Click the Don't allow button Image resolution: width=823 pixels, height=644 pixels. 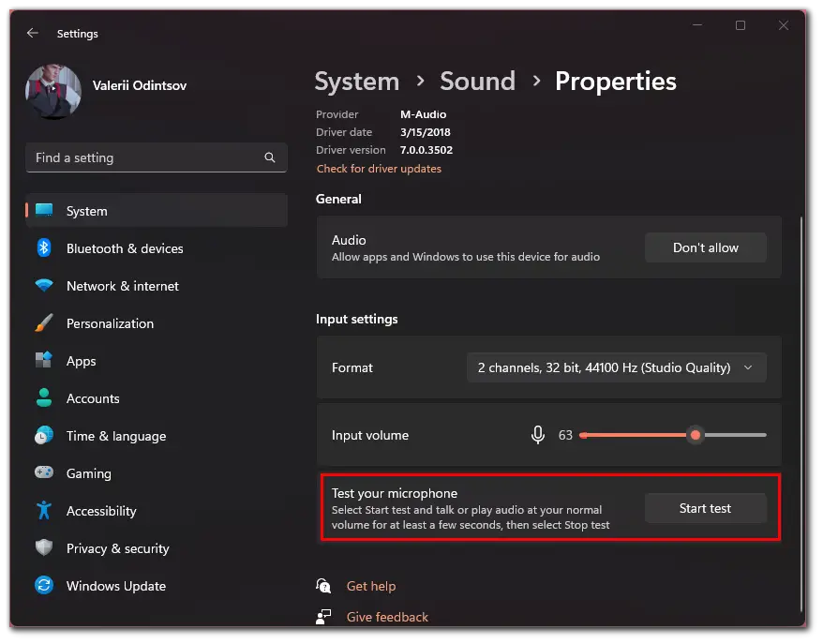coord(706,247)
